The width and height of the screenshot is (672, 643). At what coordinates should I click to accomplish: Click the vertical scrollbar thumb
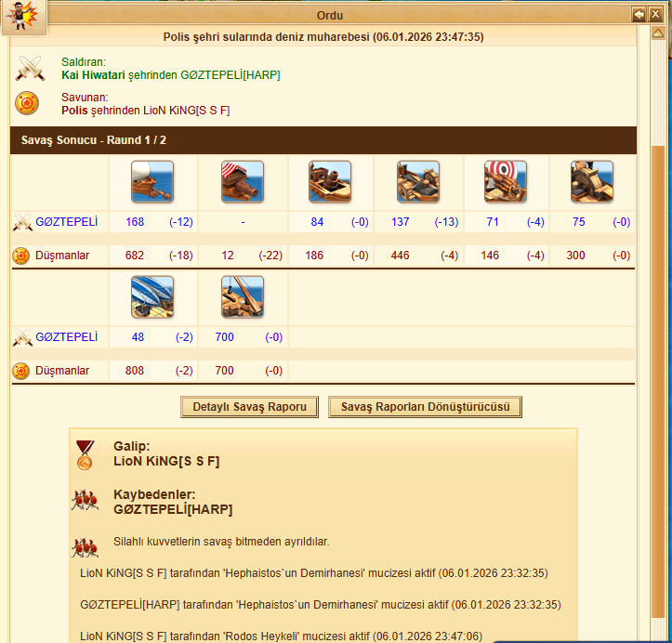point(658,381)
